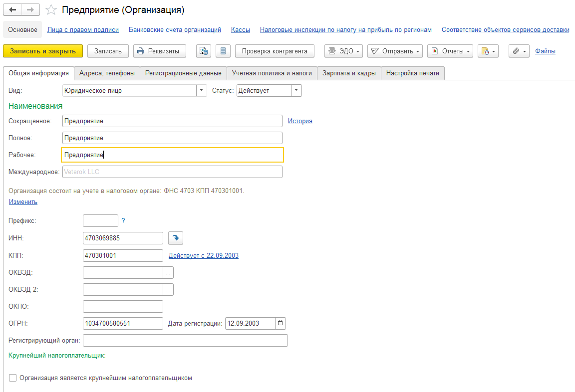Open the Настройка печати tab
This screenshot has height=392, width=575.
point(413,73)
